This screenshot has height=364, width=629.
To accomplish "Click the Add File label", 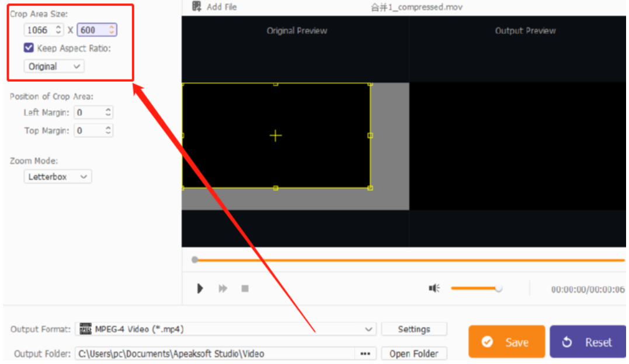I will 221,7.
